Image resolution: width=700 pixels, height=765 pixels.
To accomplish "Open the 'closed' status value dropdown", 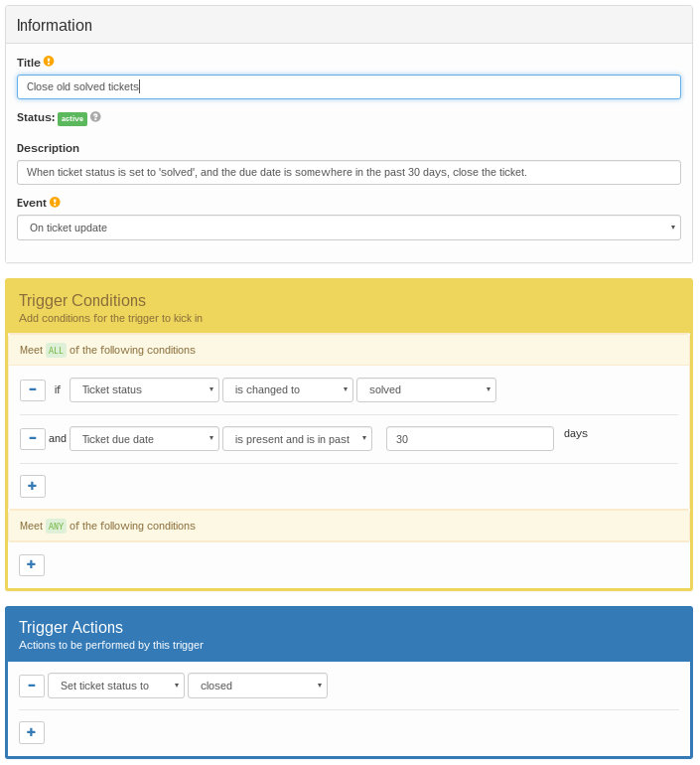I will tap(257, 686).
